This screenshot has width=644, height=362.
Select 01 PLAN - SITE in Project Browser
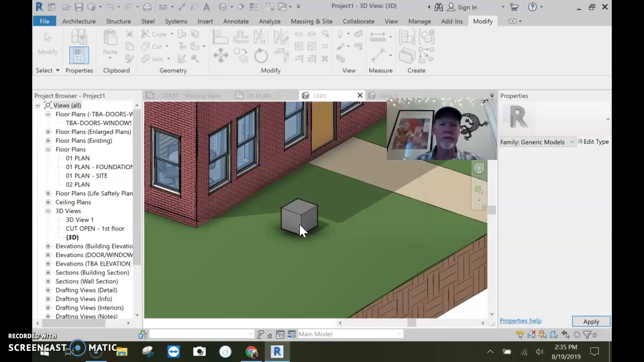[x=87, y=175]
